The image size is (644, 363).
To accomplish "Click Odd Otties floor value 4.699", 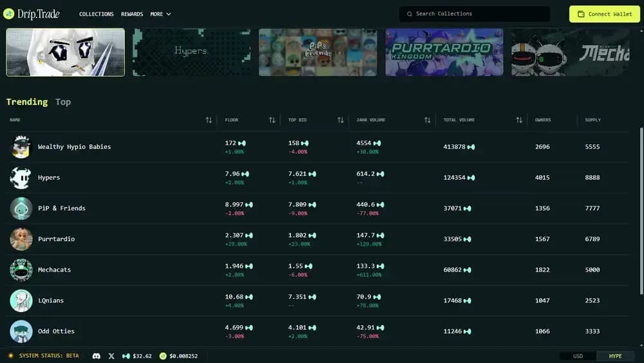I will click(234, 328).
